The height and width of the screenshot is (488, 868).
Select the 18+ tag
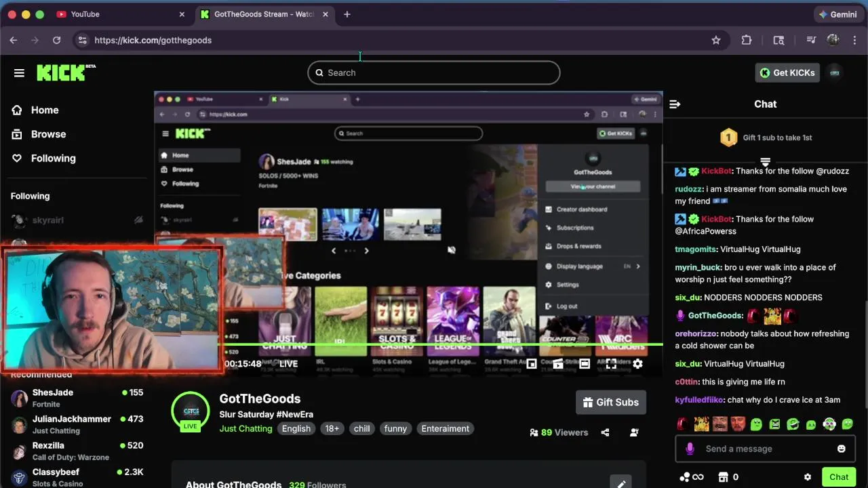point(332,428)
